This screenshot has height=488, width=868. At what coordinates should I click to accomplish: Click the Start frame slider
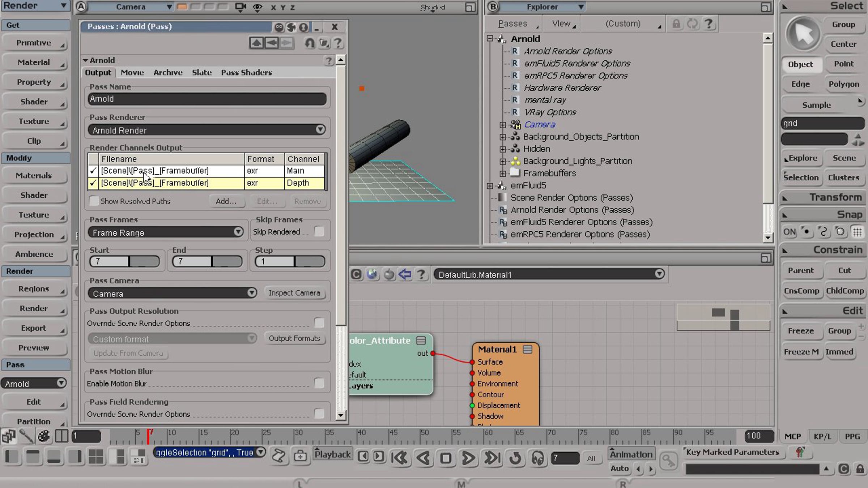(x=124, y=261)
